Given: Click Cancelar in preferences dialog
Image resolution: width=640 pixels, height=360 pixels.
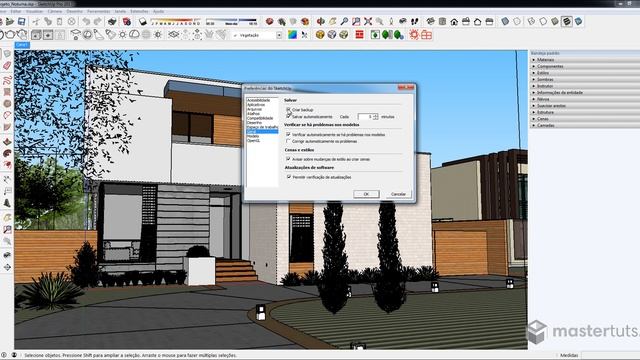Looking at the screenshot, I should click(x=398, y=194).
